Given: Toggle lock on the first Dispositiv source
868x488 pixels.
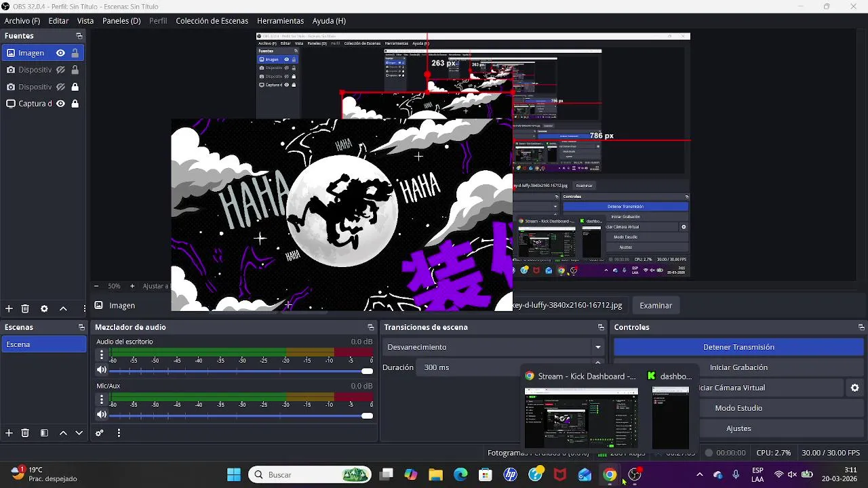Looking at the screenshot, I should click(75, 70).
